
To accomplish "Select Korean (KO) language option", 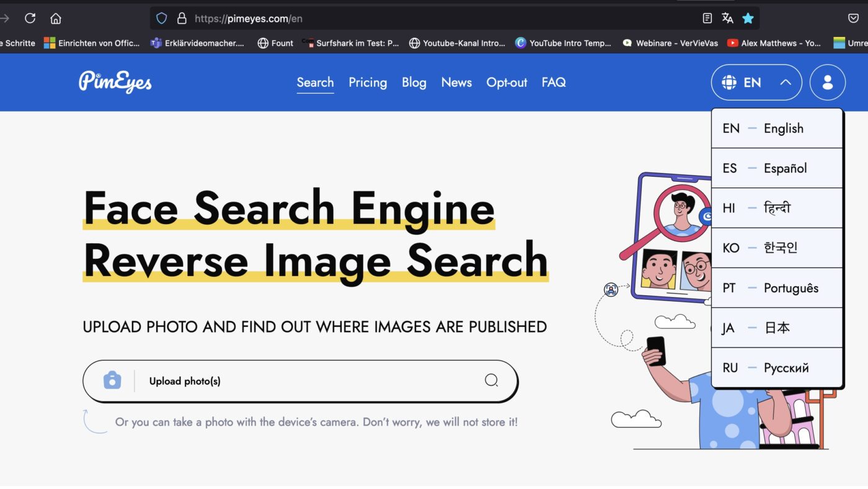I will (x=777, y=248).
